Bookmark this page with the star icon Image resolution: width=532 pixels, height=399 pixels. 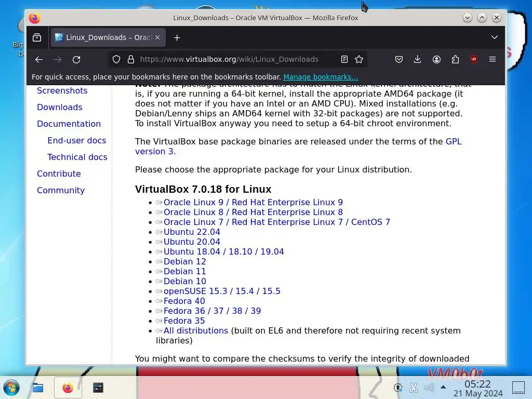pyautogui.click(x=359, y=59)
